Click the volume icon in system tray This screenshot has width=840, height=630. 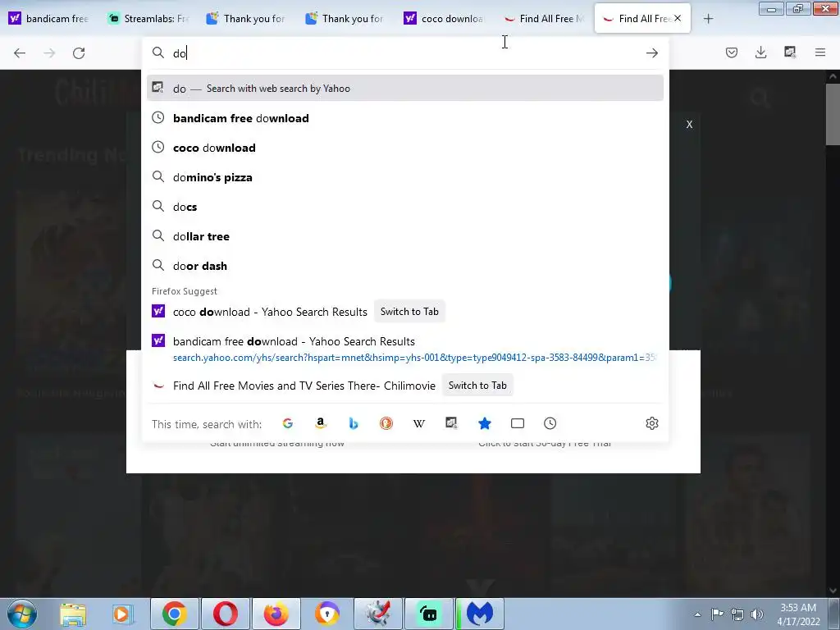[757, 614]
